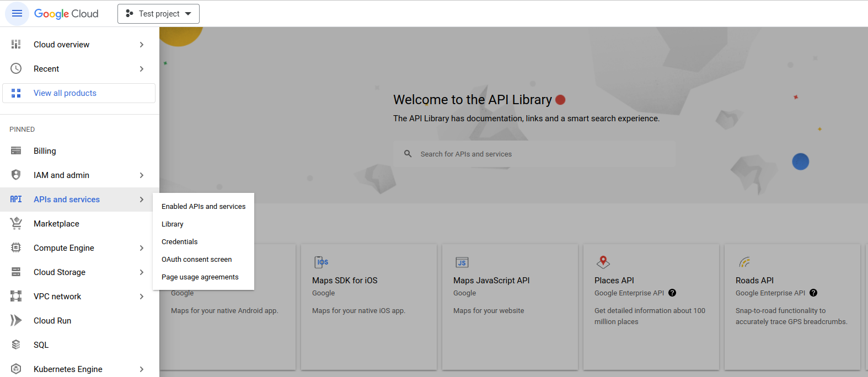The width and height of the screenshot is (868, 377).
Task: Open the Maps JavaScript API card
Action: (x=510, y=307)
